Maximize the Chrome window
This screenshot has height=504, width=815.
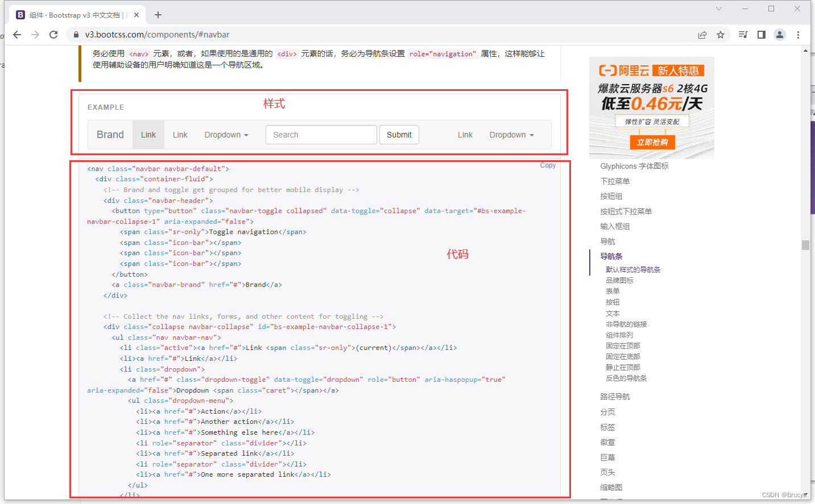(x=771, y=9)
